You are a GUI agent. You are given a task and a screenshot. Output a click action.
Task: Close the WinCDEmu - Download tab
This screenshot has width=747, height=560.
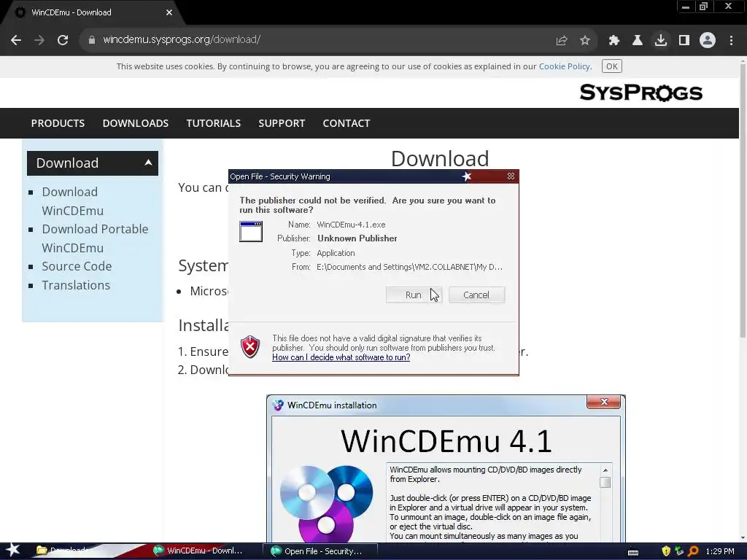pos(169,12)
